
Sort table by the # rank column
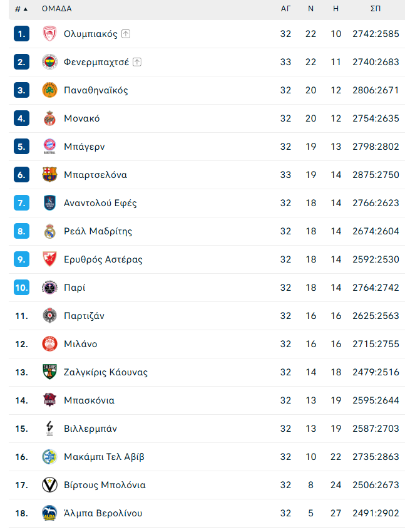pos(21,9)
